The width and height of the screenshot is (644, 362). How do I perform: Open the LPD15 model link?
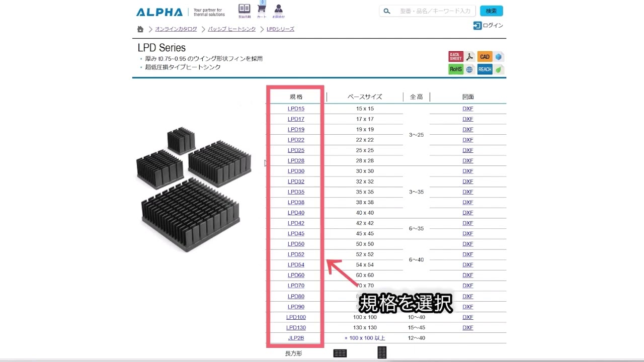pos(296,109)
